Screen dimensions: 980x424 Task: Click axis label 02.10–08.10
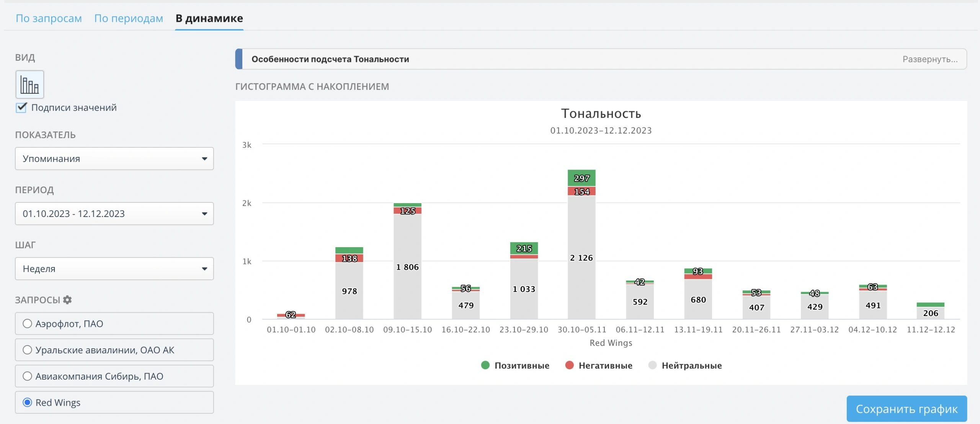(349, 329)
